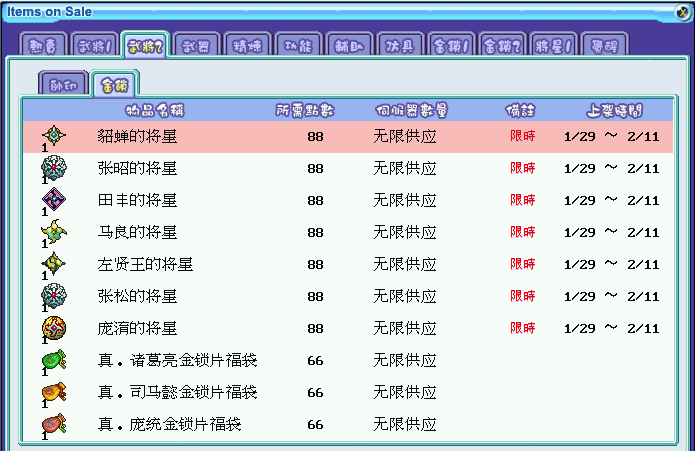Select the 真.诸葛亮金锁片福袋 green bag icon
Viewport: 695px width, 451px height.
(x=53, y=360)
